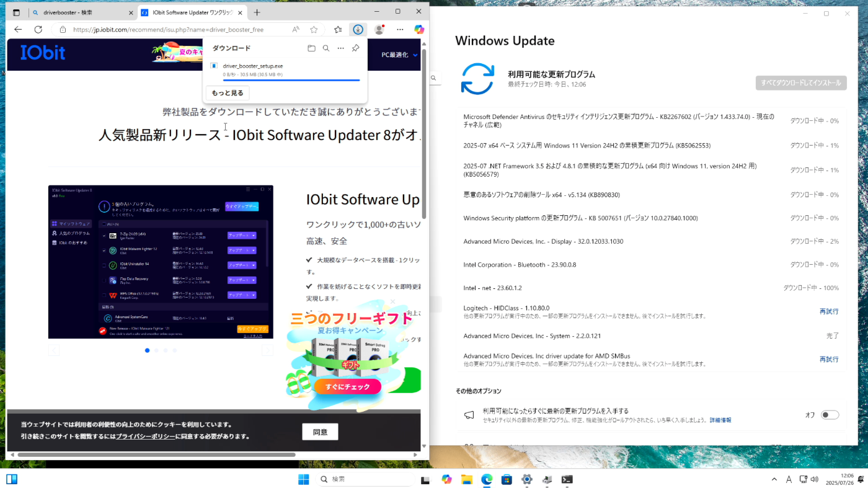Image resolution: width=868 pixels, height=488 pixels.
Task: Pin the downloads panel
Action: pyautogui.click(x=355, y=48)
